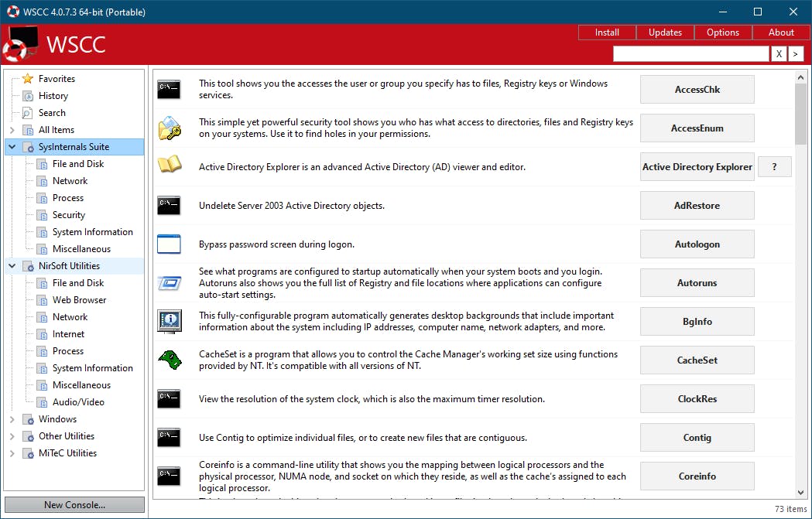Select Miscellaneous under NirSoft Utilities
812x519 pixels.
coord(81,385)
